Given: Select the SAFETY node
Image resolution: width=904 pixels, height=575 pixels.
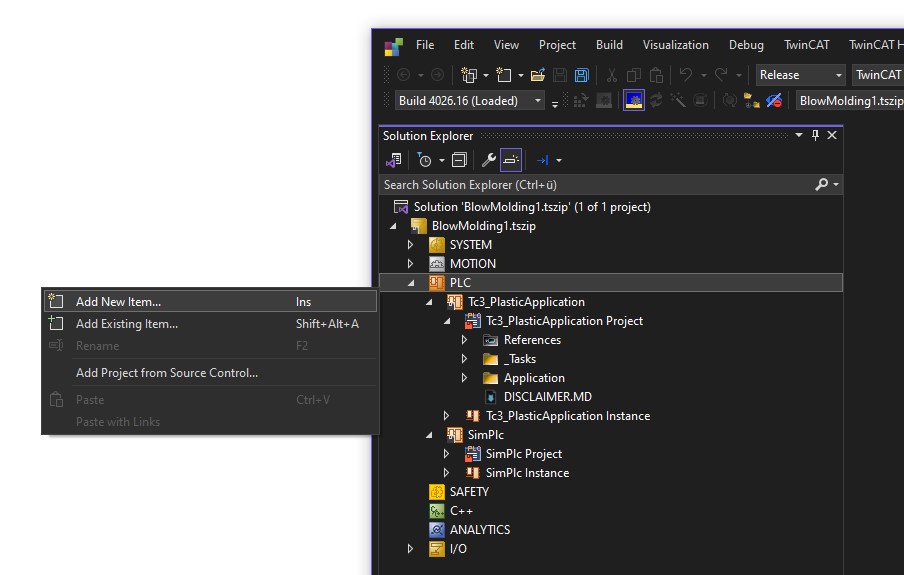Looking at the screenshot, I should point(469,492).
